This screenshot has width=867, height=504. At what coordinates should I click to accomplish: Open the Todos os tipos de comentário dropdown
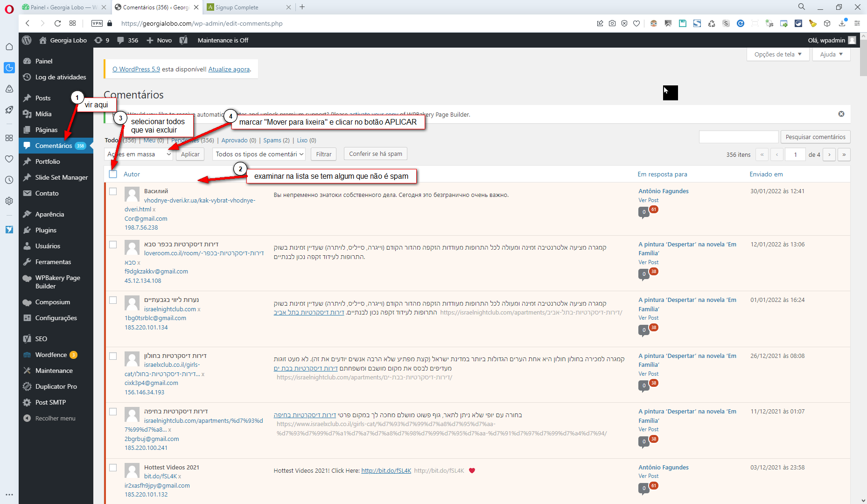[x=259, y=154]
